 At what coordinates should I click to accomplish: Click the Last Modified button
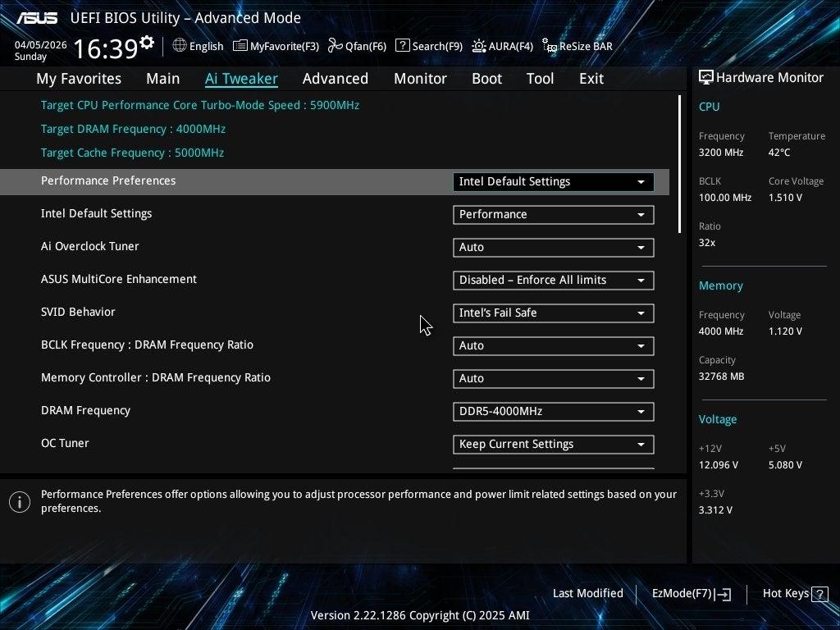587,593
